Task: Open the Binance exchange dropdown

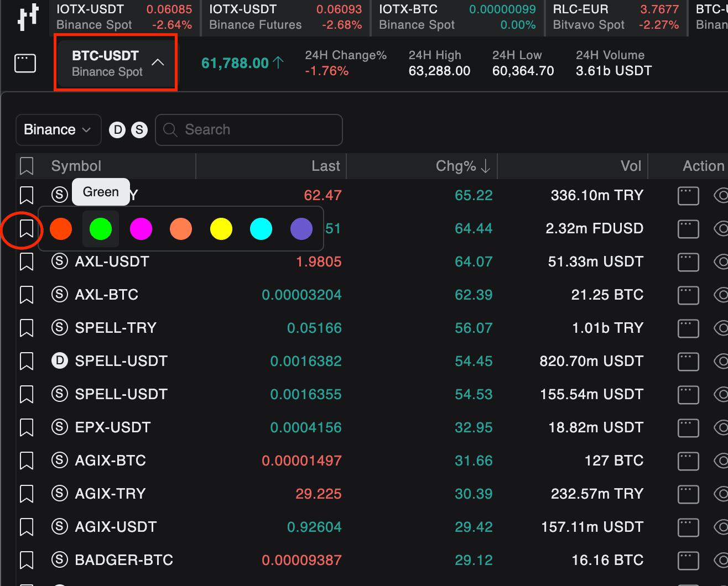Action: coord(58,130)
